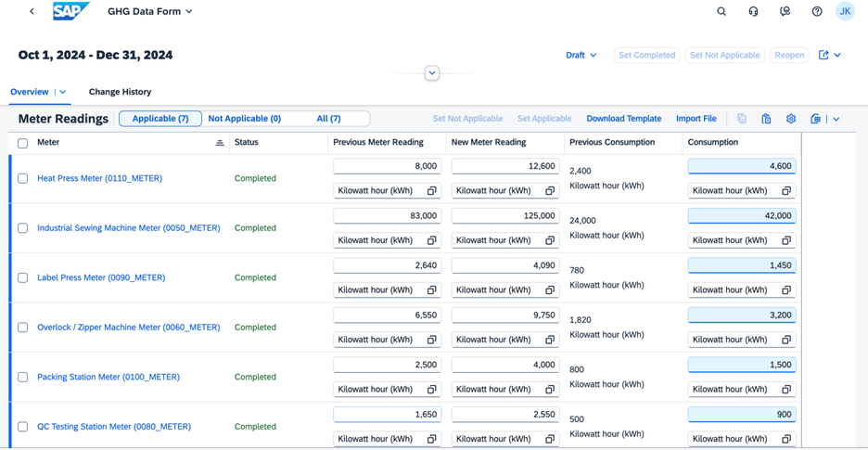The width and height of the screenshot is (868, 450).
Task: Open the JK user avatar menu
Action: (845, 12)
